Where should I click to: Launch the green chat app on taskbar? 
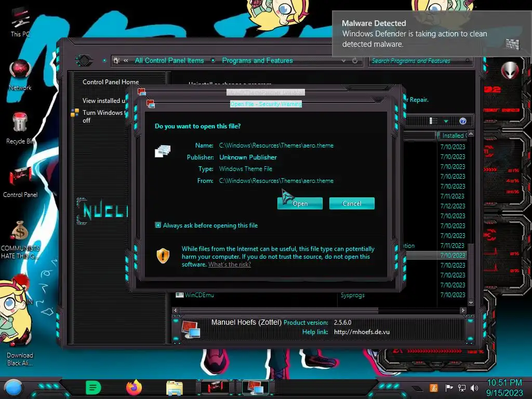tap(94, 388)
